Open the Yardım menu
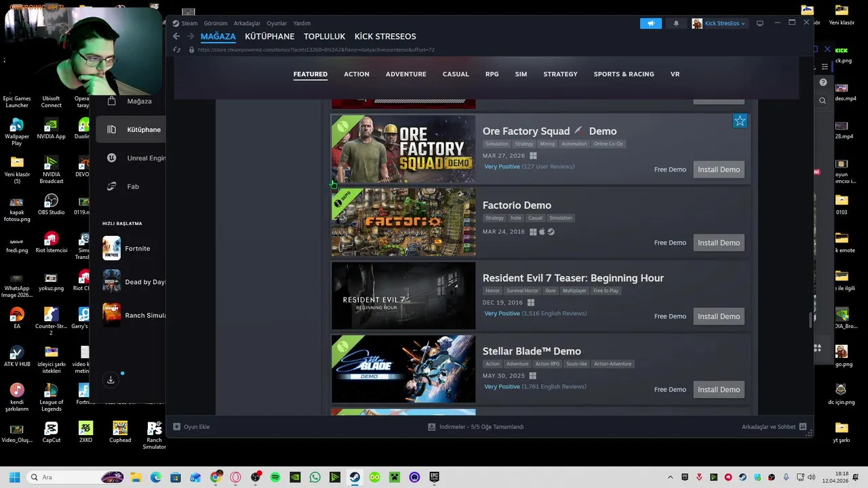This screenshot has height=488, width=868. tap(302, 23)
